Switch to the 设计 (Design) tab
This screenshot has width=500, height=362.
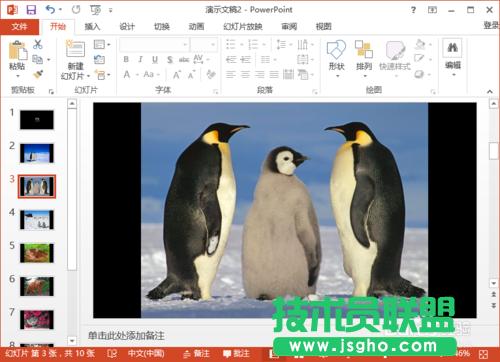click(x=127, y=26)
